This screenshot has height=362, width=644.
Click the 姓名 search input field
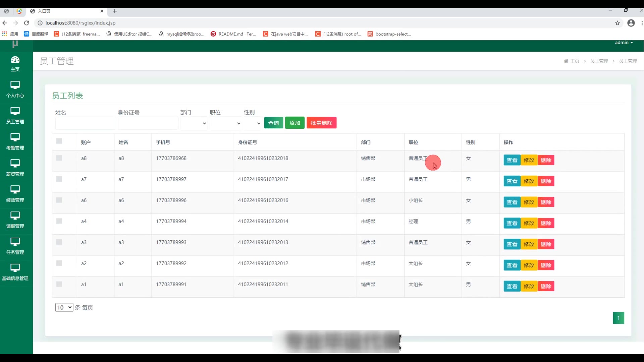[86, 123]
